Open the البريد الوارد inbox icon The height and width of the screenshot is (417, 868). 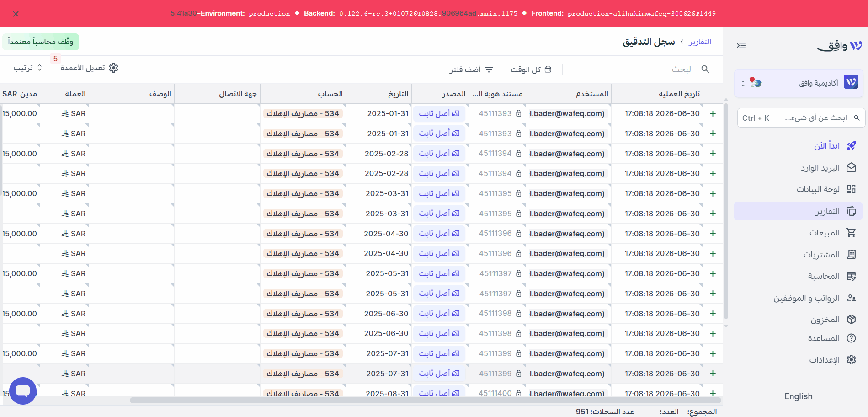(x=851, y=168)
